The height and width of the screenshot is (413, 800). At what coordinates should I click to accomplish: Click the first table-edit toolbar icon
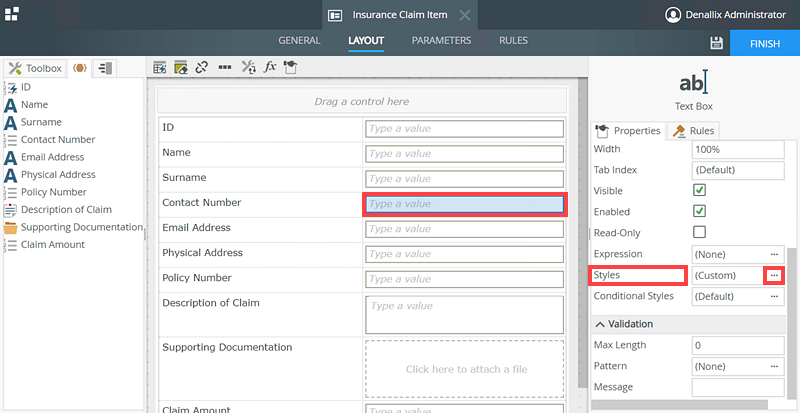tap(159, 67)
